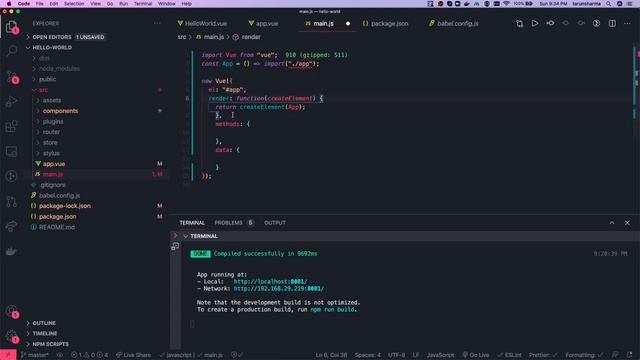Viewport: 640px width, 360px height.
Task: Click the master branch in status bar
Action: [x=35, y=355]
